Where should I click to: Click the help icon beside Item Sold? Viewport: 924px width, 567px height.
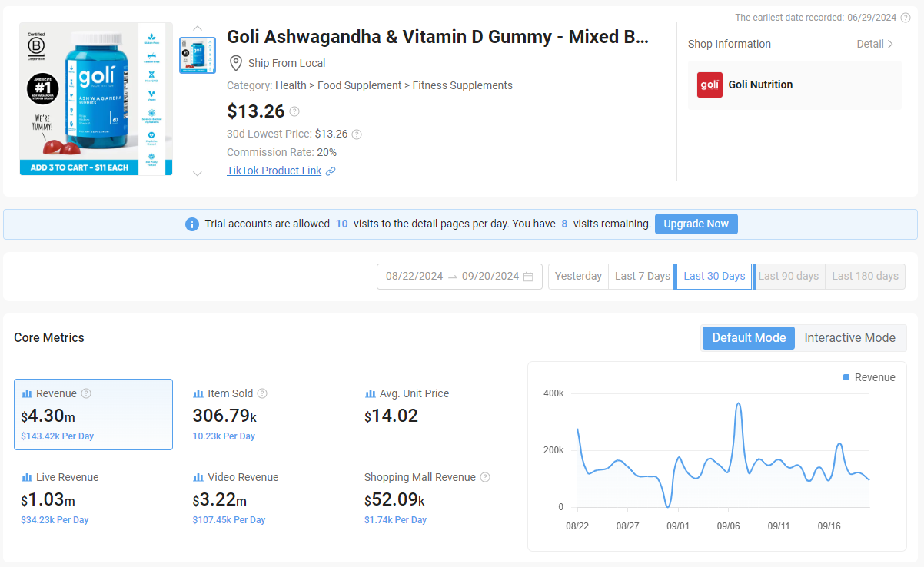point(262,393)
